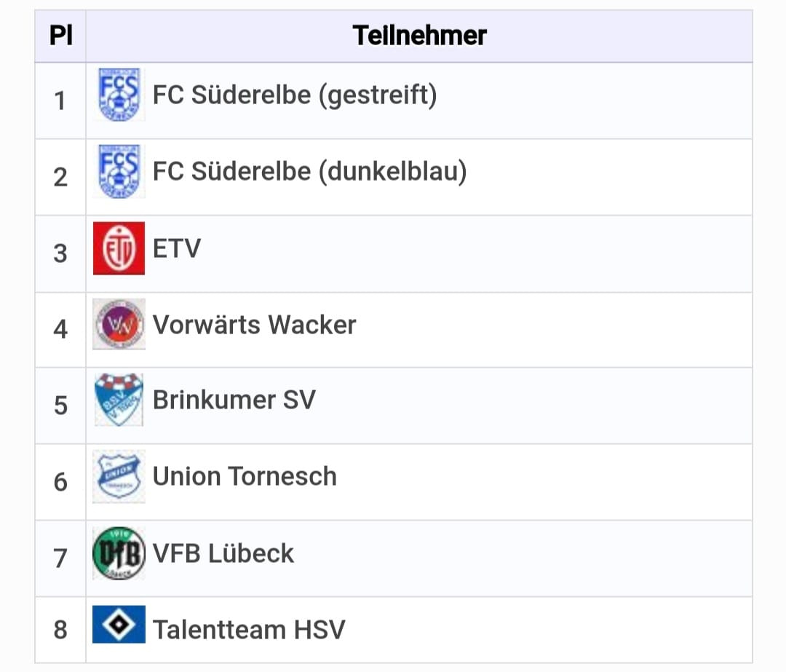The height and width of the screenshot is (672, 786).
Task: Click the Pl column header
Action: pos(60,36)
